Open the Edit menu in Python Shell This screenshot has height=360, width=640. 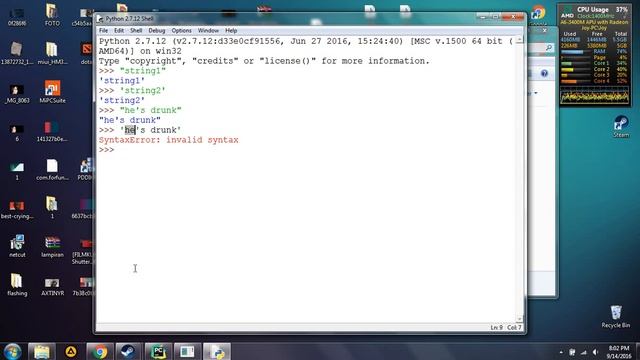pyautogui.click(x=119, y=31)
